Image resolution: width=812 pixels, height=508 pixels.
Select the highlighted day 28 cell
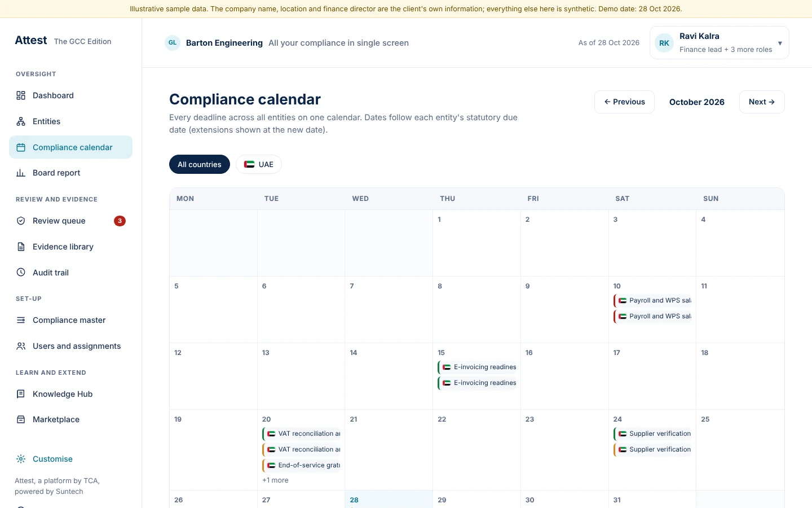tap(389, 500)
